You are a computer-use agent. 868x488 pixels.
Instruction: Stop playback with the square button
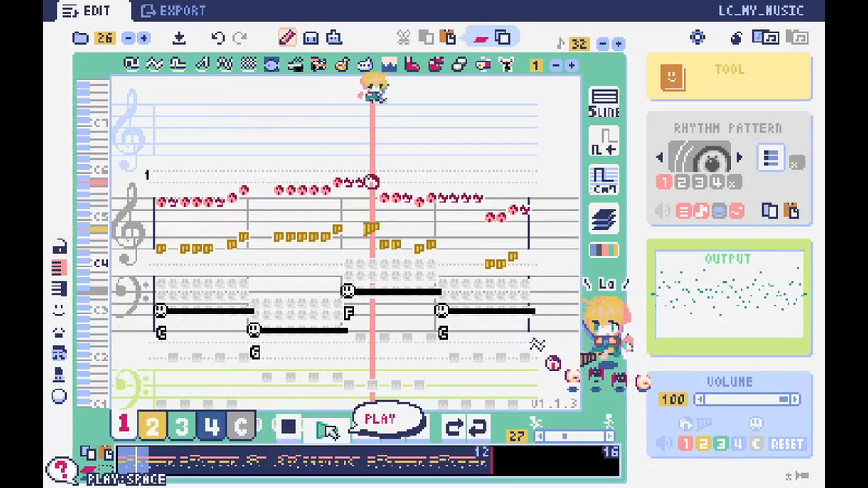click(288, 427)
